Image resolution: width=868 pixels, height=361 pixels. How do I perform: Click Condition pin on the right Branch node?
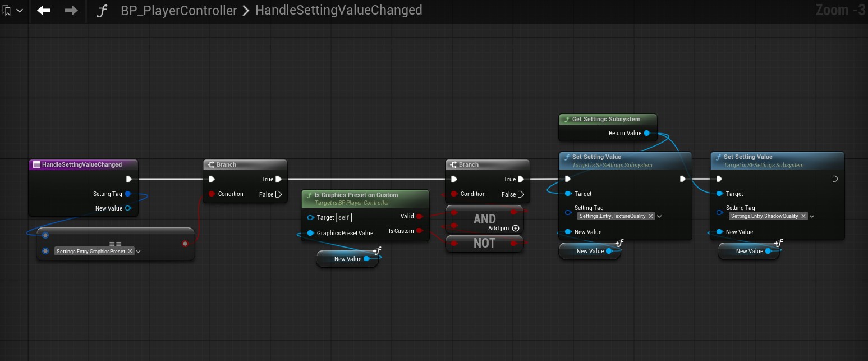click(454, 194)
